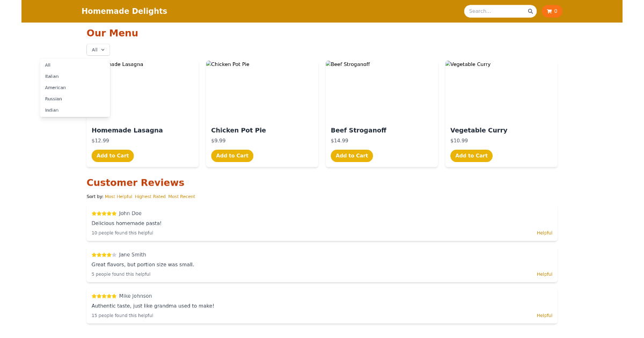The width and height of the screenshot is (644, 338).
Task: Click the first star in Mike Johnson's rating
Action: click(x=94, y=296)
